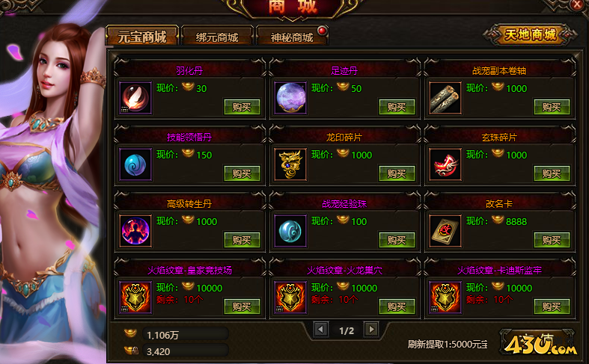Click the 龙印碎片 golden dragon icon
589x364 pixels.
[x=290, y=164]
